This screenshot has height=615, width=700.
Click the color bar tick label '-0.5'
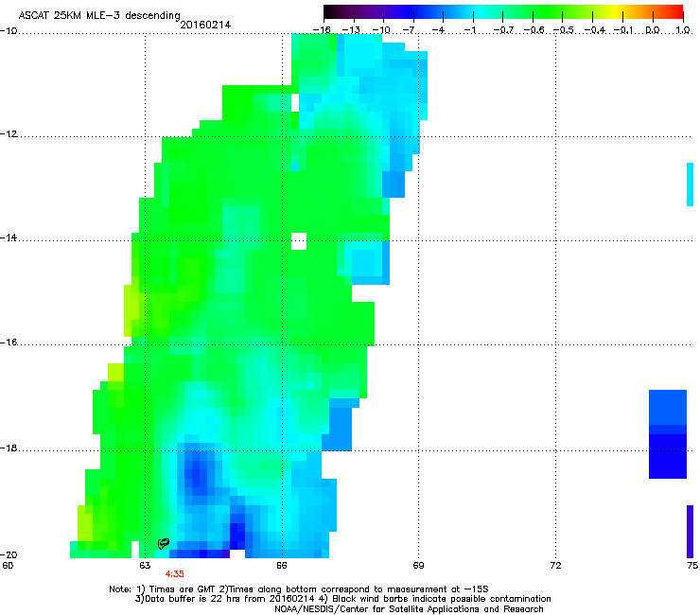pyautogui.click(x=563, y=30)
